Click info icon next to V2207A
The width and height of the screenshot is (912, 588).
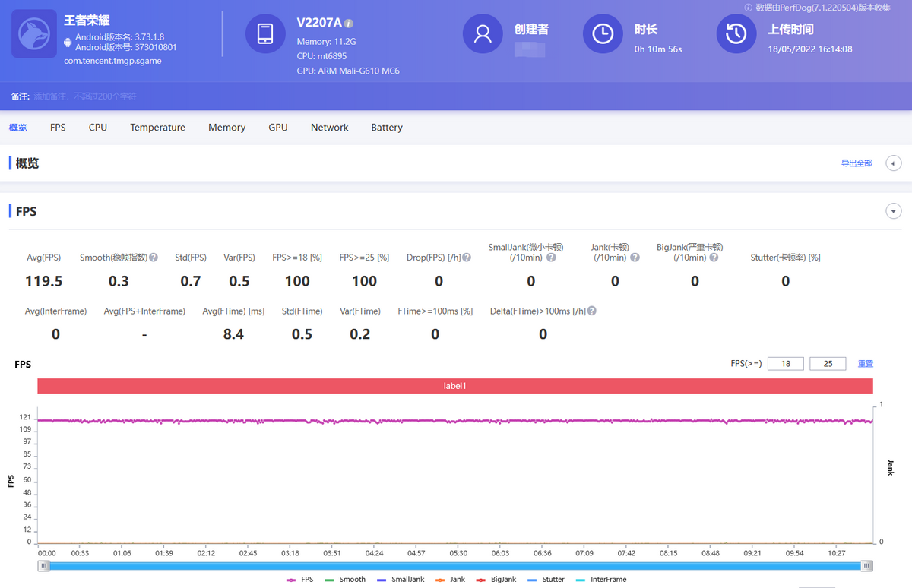point(349,23)
